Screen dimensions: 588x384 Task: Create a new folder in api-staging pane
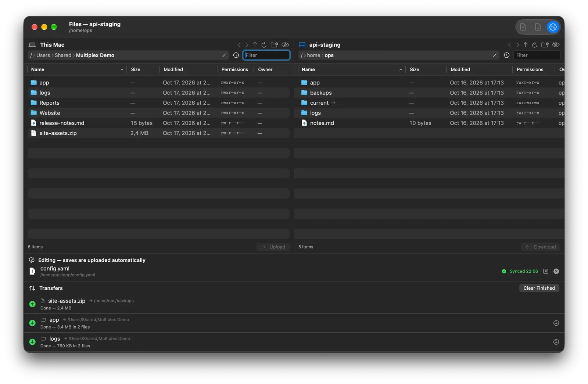[x=545, y=45]
